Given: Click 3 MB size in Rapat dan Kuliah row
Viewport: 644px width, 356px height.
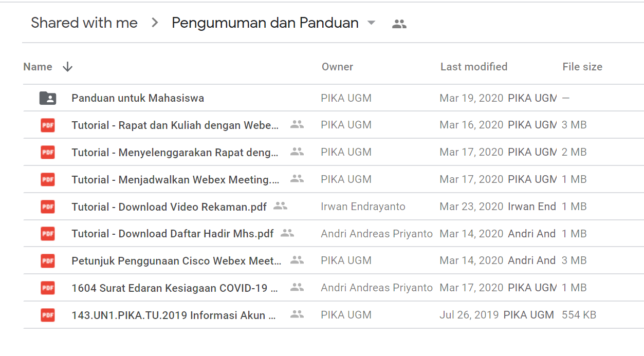Looking at the screenshot, I should coord(574,125).
